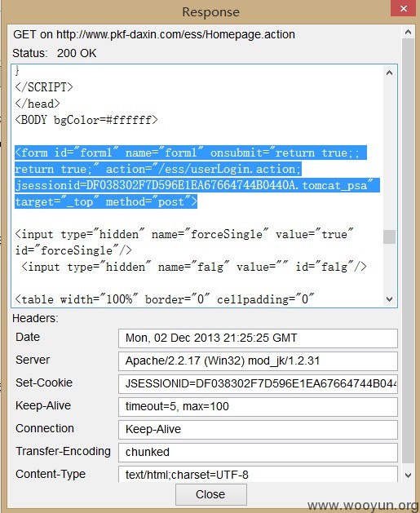Click the Transfer-Encoding chunked field

pyautogui.click(x=258, y=453)
